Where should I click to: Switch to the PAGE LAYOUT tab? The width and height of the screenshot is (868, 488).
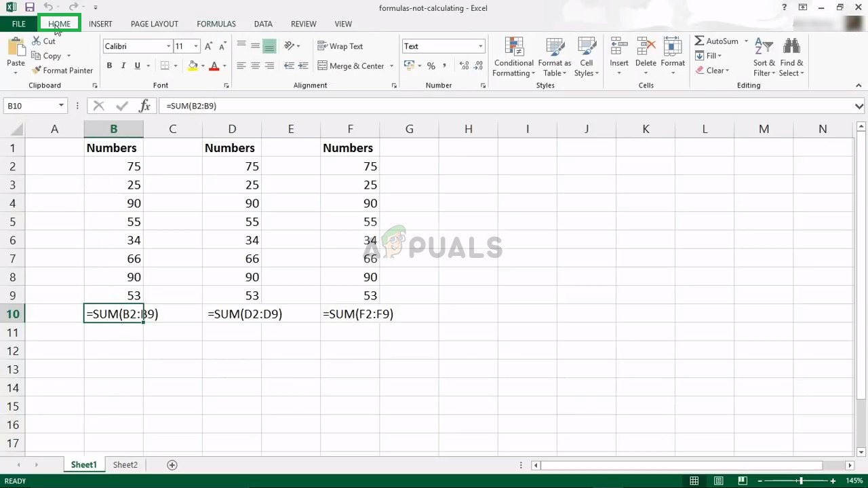click(155, 24)
